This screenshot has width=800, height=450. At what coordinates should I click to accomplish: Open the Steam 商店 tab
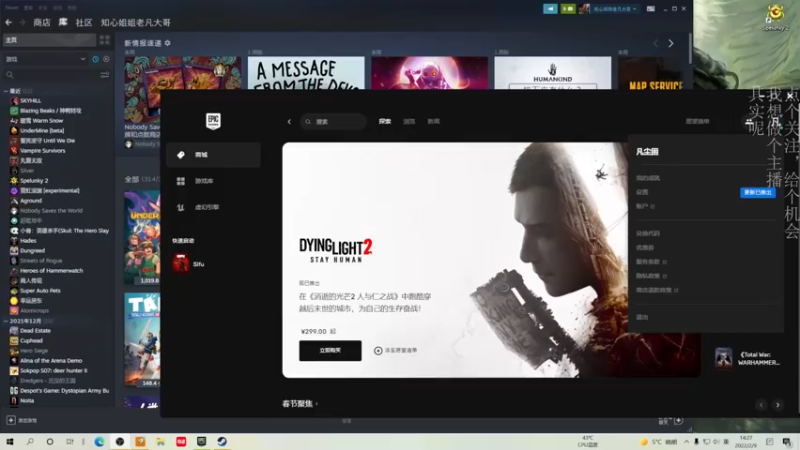click(42, 22)
